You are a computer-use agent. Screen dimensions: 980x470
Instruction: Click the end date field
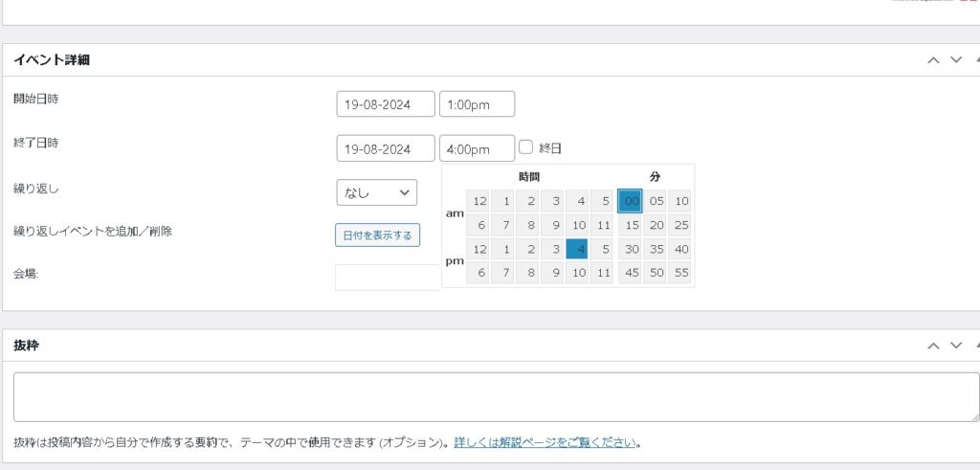[x=386, y=149]
